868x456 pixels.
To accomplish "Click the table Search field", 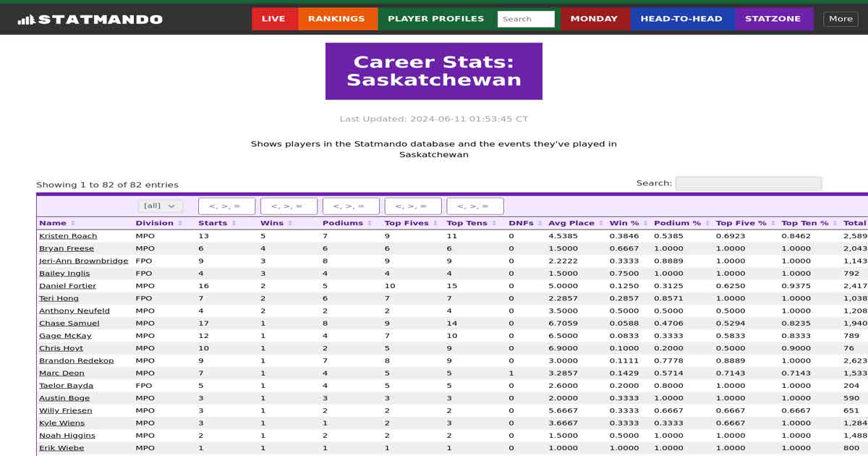I will tap(749, 183).
